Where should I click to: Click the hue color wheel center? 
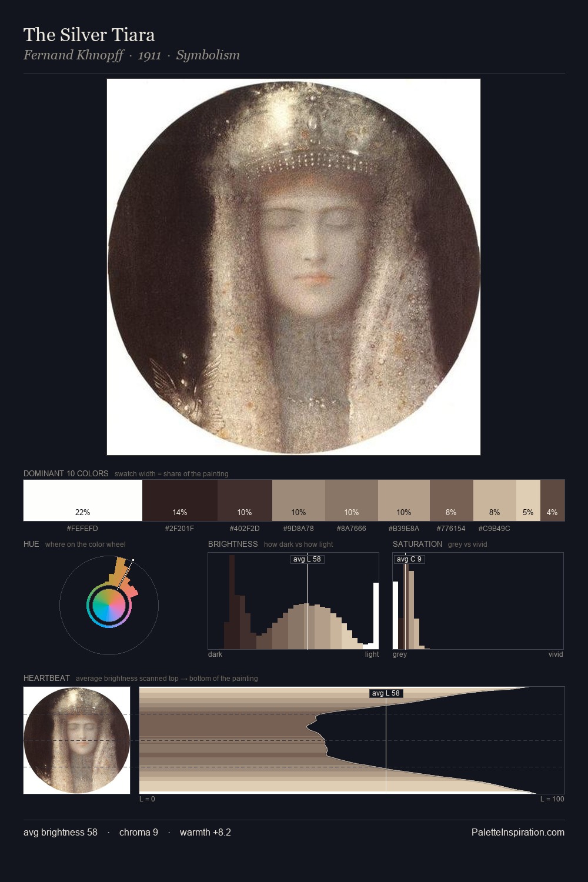tap(109, 605)
